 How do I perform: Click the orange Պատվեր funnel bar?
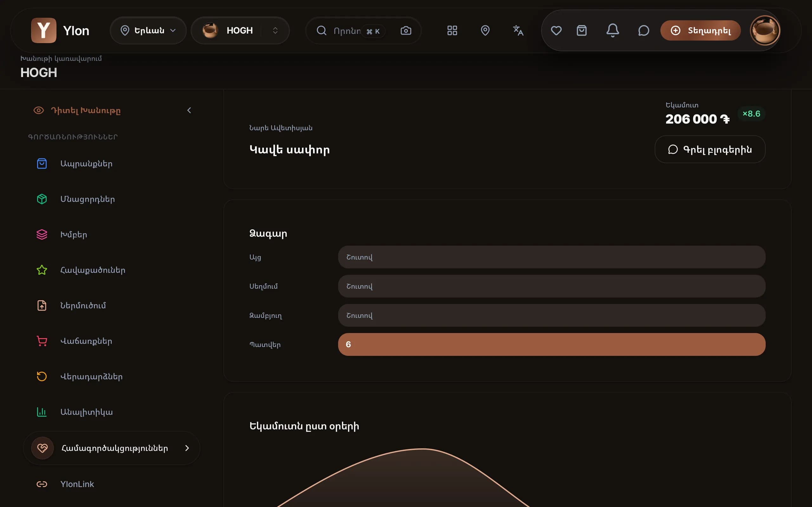(552, 344)
